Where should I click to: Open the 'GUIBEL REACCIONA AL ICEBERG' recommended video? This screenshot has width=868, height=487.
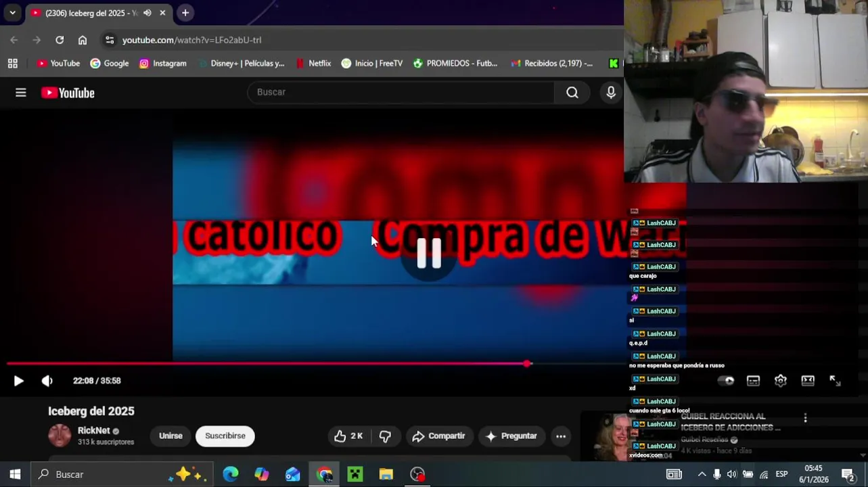click(x=731, y=422)
